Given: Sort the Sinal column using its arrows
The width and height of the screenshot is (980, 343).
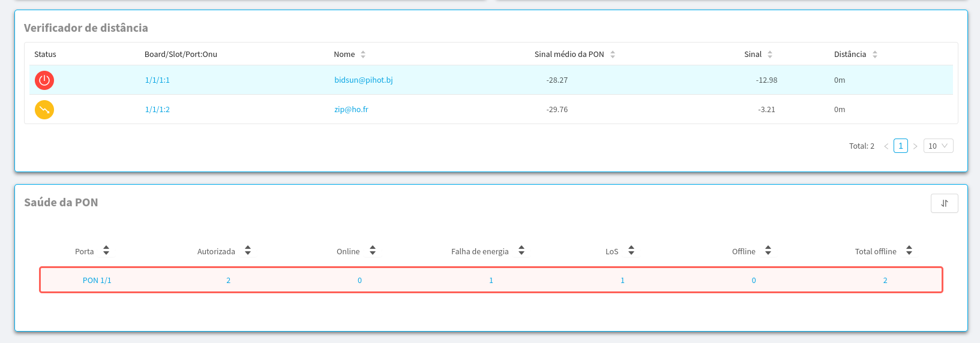Looking at the screenshot, I should point(770,55).
